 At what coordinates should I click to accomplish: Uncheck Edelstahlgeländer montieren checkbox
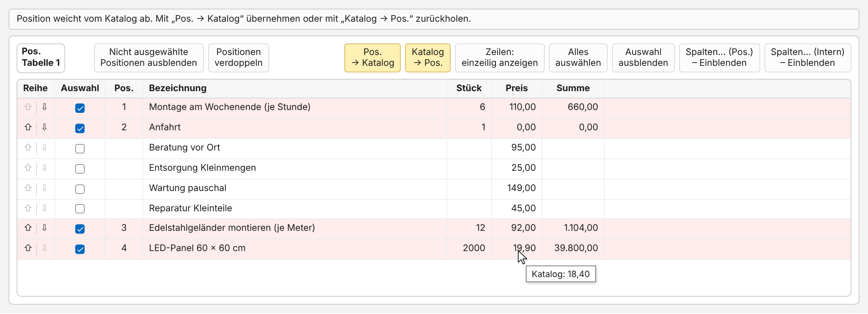click(x=80, y=229)
